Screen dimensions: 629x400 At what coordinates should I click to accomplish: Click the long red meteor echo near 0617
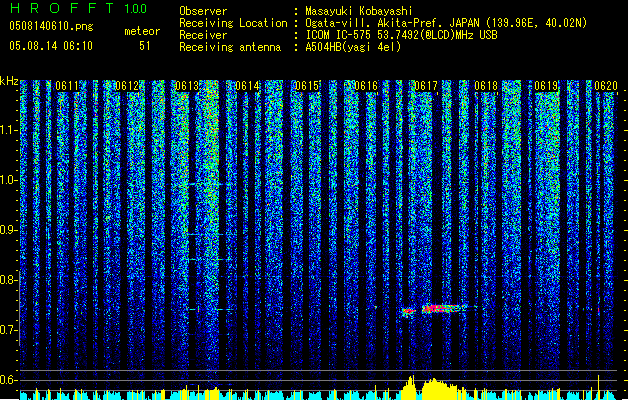(x=444, y=309)
